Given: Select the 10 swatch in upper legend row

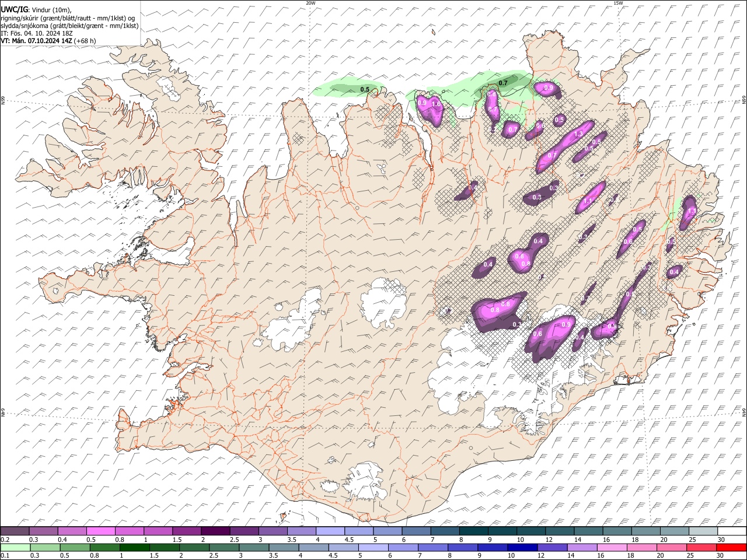Looking at the screenshot, I should point(530,531).
